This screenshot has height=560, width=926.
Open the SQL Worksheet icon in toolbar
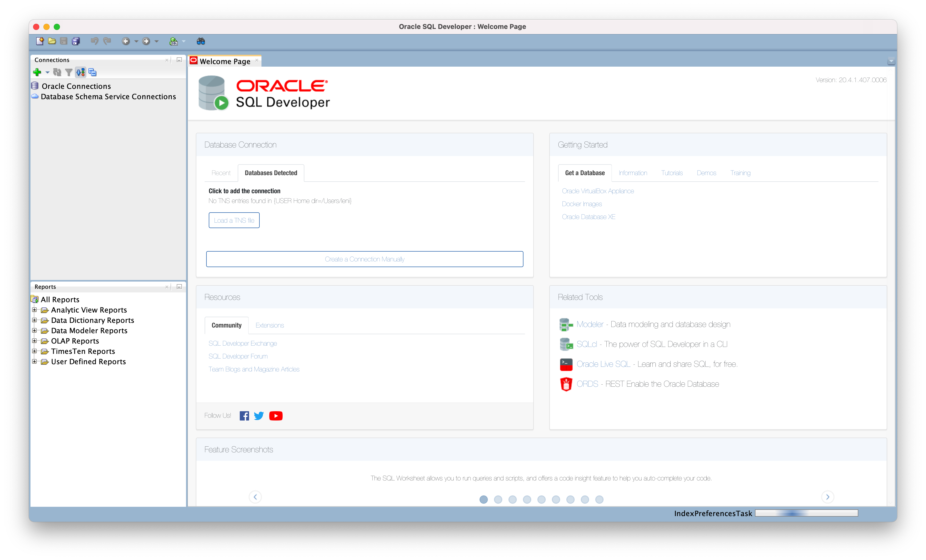coord(173,41)
